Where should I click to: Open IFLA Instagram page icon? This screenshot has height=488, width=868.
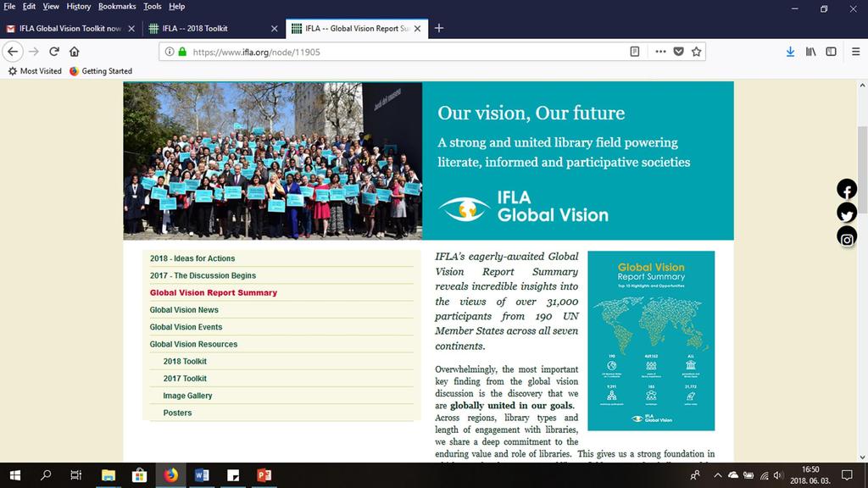point(847,236)
